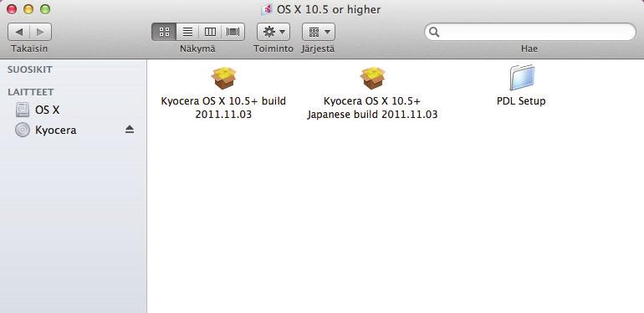Go back with the left arrow button
The width and height of the screenshot is (644, 313).
point(19,32)
